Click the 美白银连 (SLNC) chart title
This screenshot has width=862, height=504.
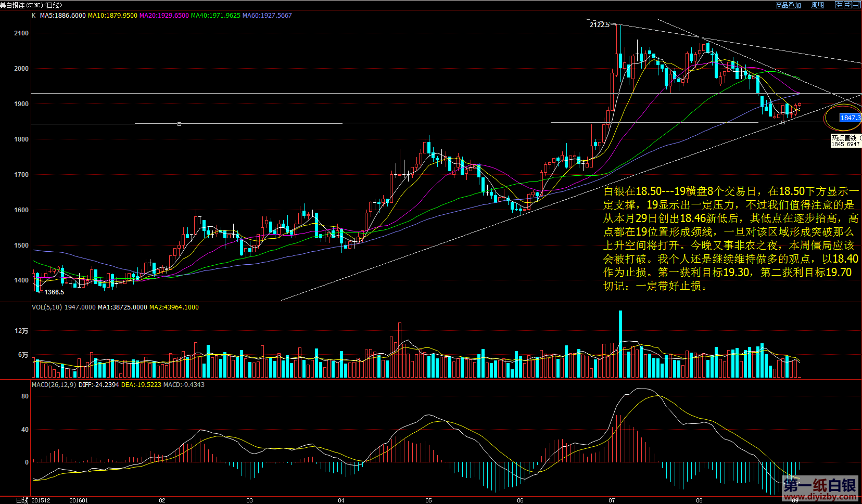[x=31, y=5]
